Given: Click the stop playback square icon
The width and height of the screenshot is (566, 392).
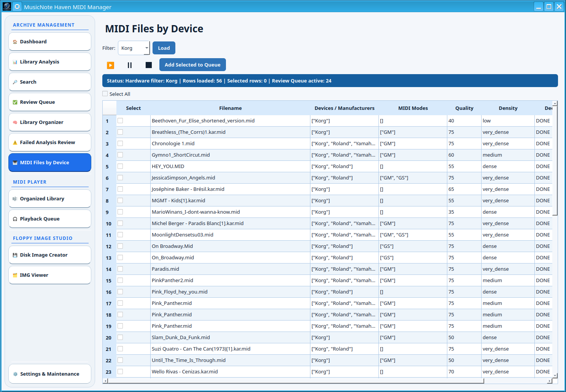Looking at the screenshot, I should pyautogui.click(x=149, y=65).
